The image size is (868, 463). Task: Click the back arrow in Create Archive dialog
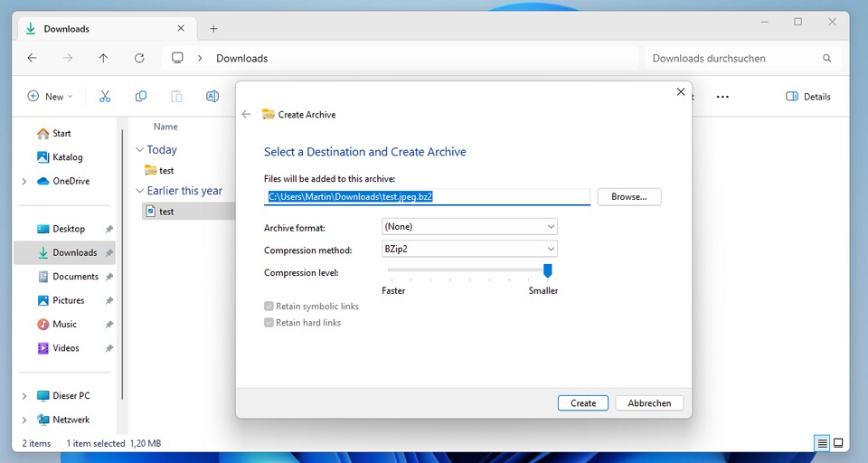246,115
